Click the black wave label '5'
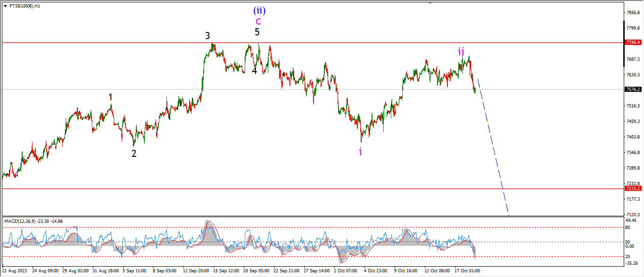The width and height of the screenshot is (644, 277). [257, 33]
